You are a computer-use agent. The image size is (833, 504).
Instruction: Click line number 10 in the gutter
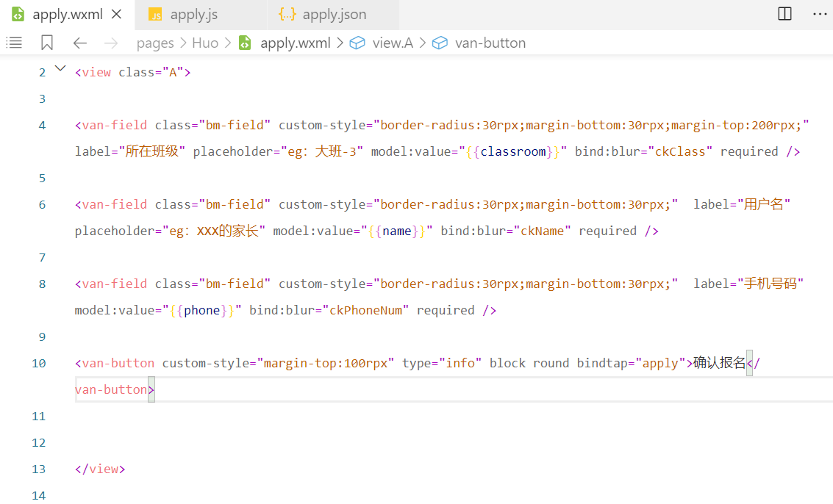tap(38, 363)
